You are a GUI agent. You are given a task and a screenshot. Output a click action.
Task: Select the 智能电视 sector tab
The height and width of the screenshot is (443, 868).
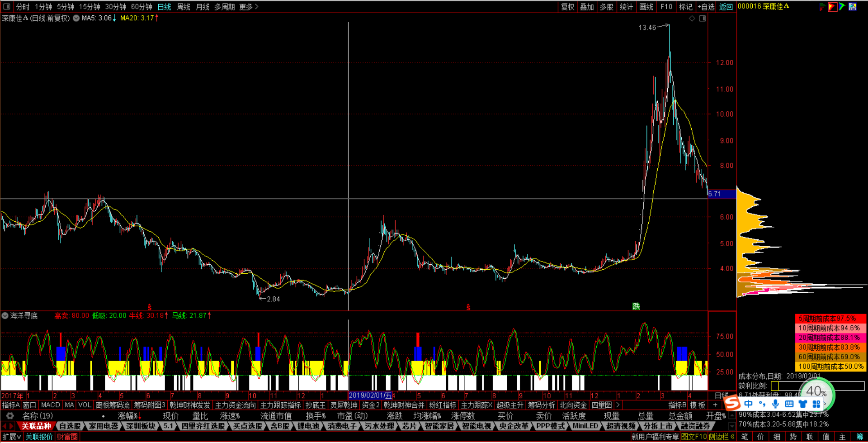coord(476,426)
